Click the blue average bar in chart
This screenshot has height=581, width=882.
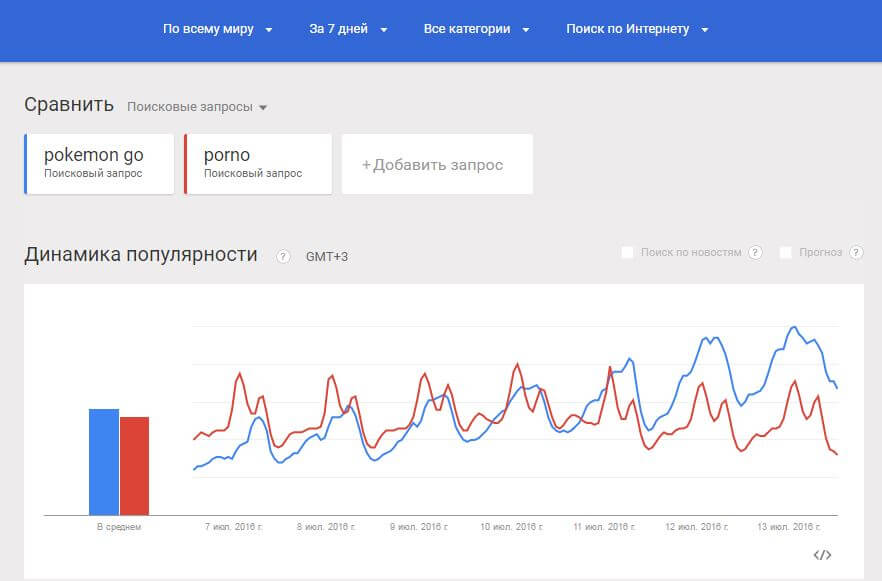(x=104, y=461)
